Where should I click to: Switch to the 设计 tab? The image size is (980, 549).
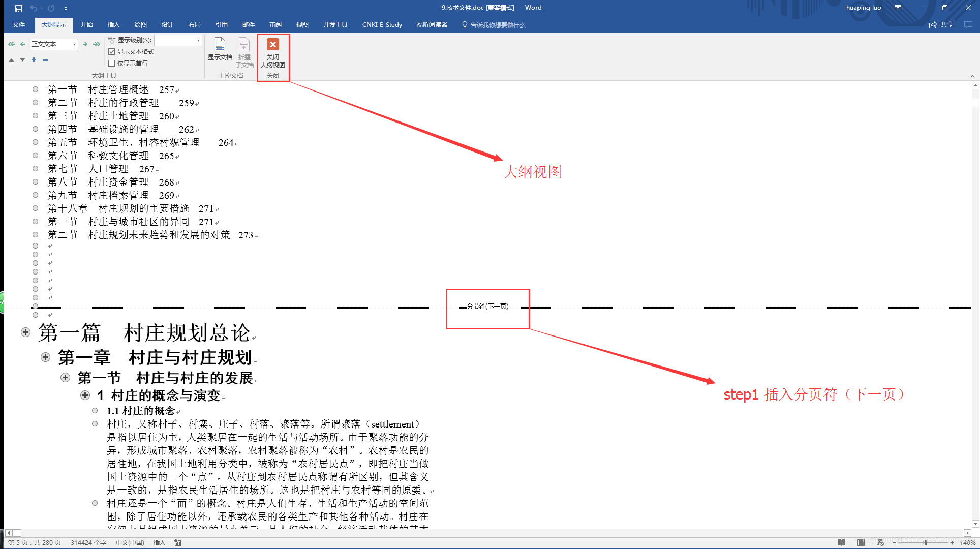point(168,25)
